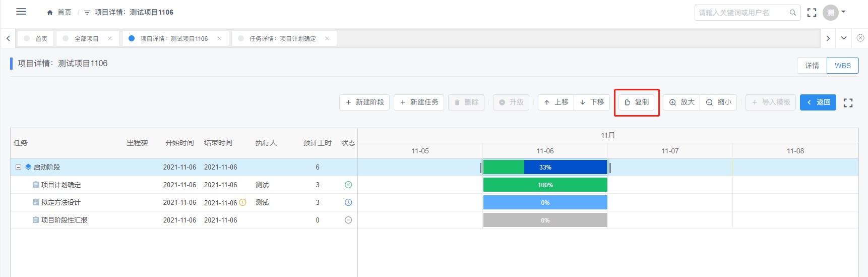Switch to the WBS view

pyautogui.click(x=842, y=66)
